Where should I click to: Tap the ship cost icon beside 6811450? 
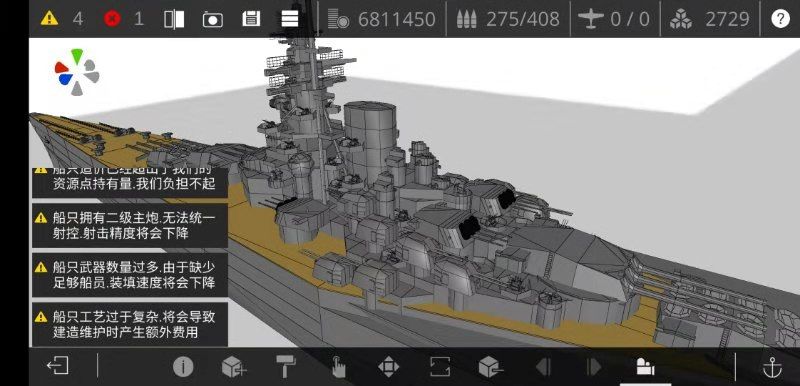(338, 19)
